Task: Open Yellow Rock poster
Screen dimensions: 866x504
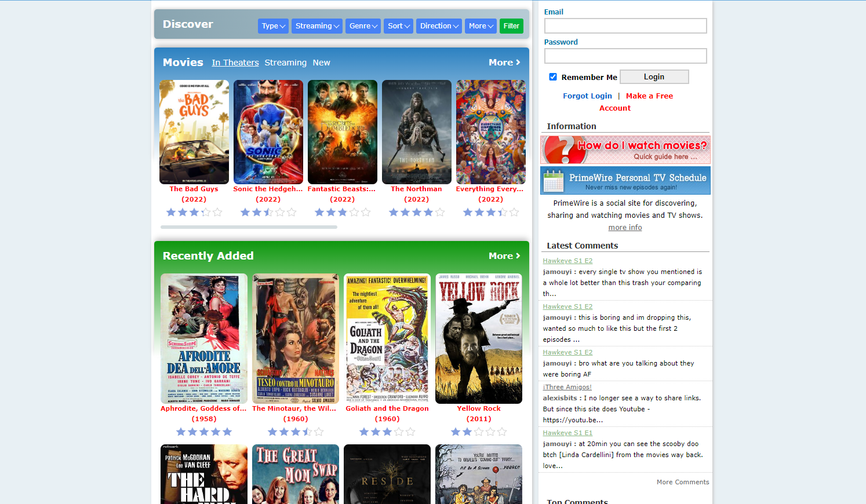Action: pos(479,339)
